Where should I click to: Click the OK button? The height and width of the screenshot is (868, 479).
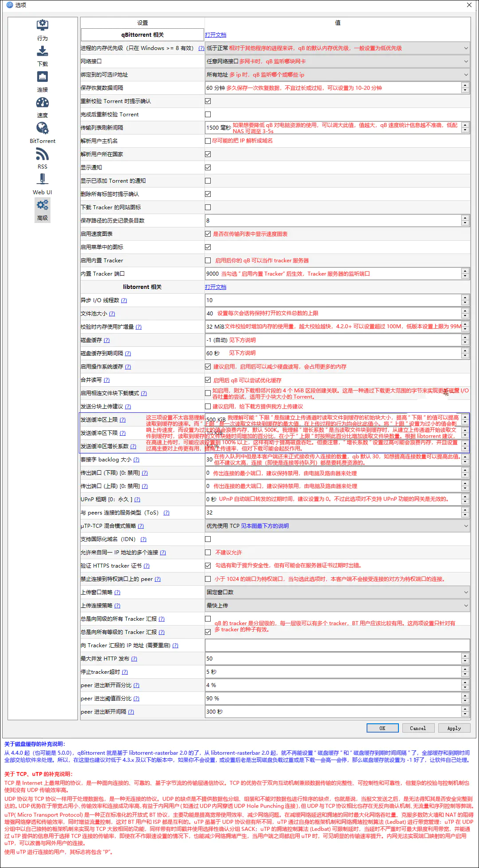pyautogui.click(x=382, y=728)
